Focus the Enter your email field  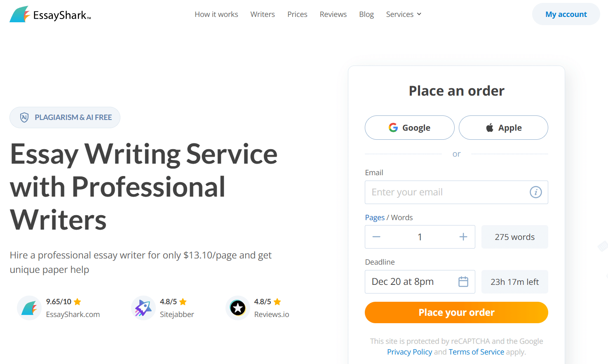[456, 192]
